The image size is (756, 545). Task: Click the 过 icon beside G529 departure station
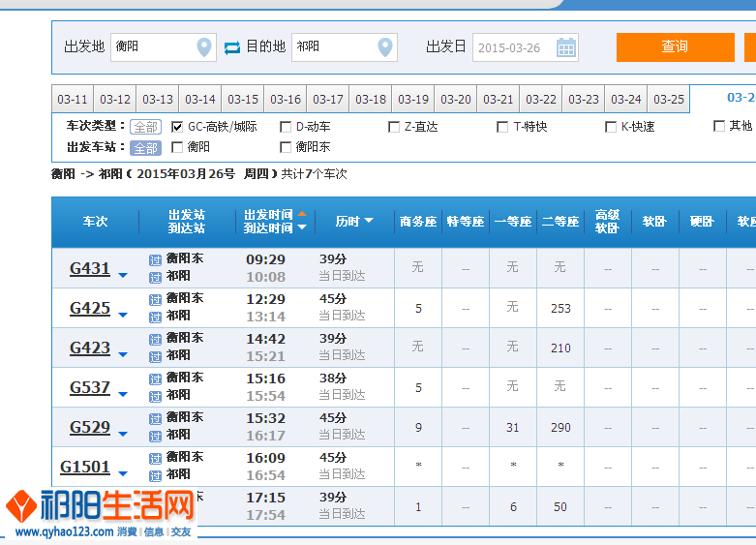point(155,418)
